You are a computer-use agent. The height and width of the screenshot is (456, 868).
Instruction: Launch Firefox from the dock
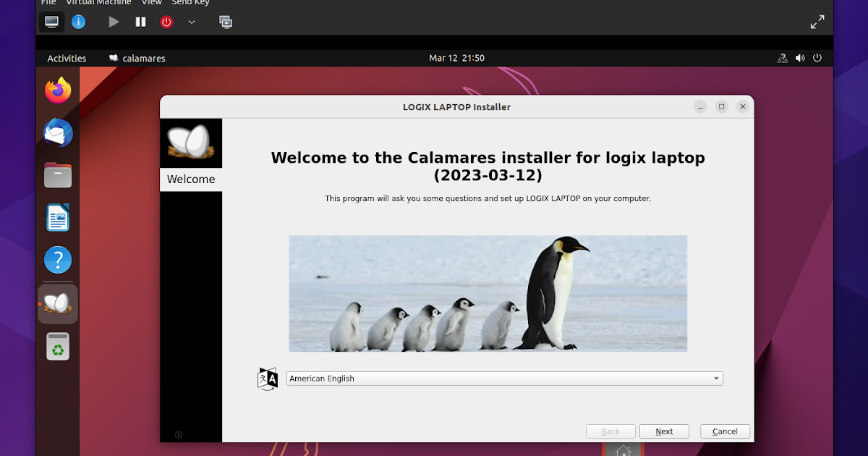58,90
